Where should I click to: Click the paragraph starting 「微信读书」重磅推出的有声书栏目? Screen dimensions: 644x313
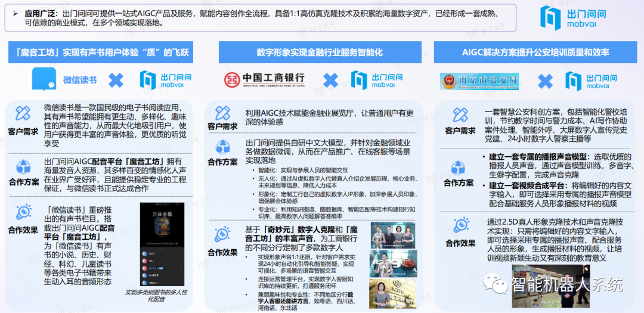[79, 246]
